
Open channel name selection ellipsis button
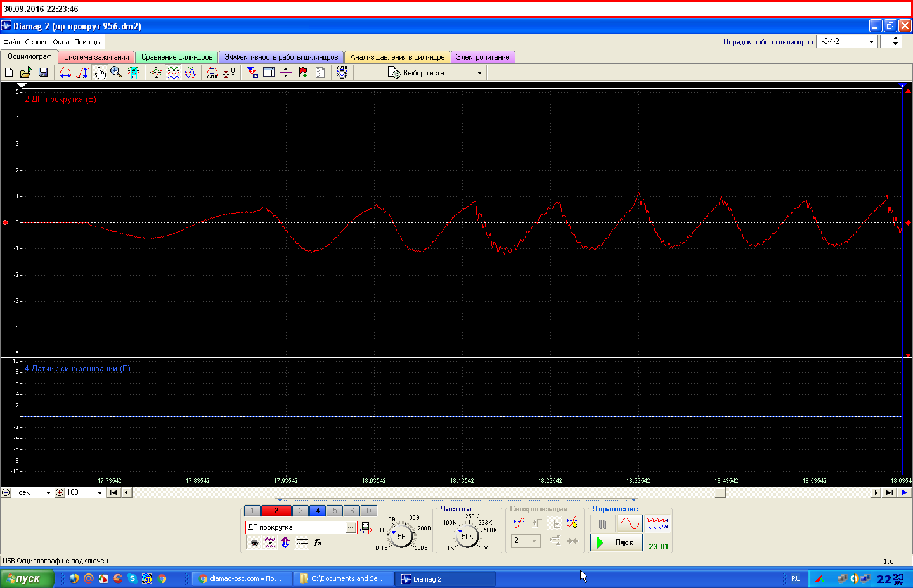(351, 527)
